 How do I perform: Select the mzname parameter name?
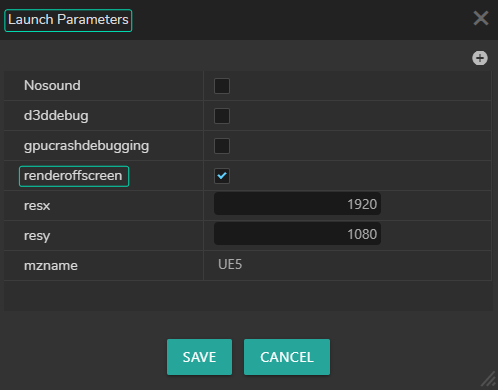point(51,266)
